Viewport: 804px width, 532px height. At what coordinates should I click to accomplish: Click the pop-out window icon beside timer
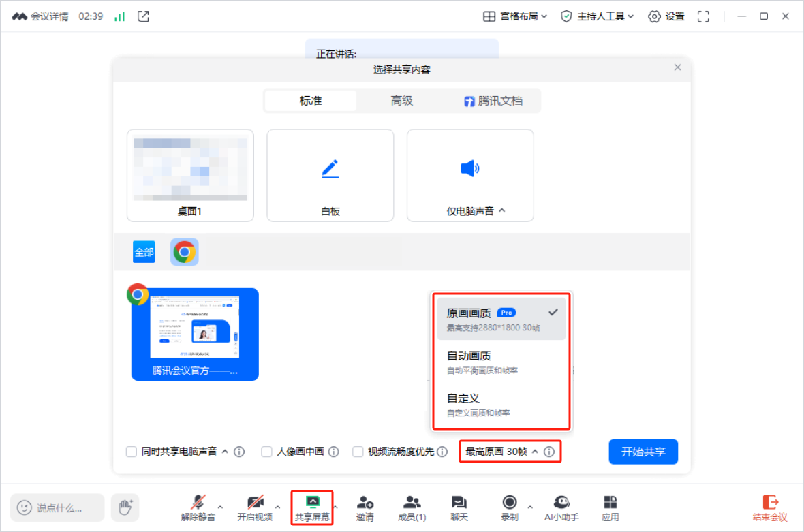pos(143,16)
